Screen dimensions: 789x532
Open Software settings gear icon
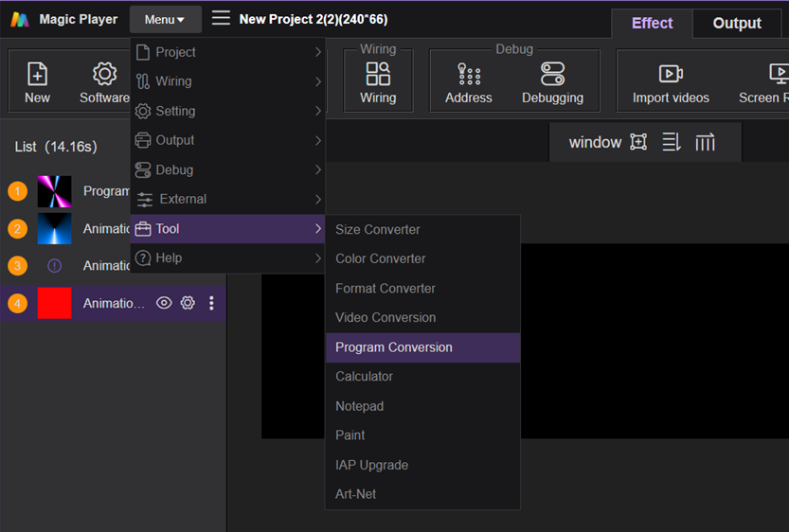click(x=104, y=75)
